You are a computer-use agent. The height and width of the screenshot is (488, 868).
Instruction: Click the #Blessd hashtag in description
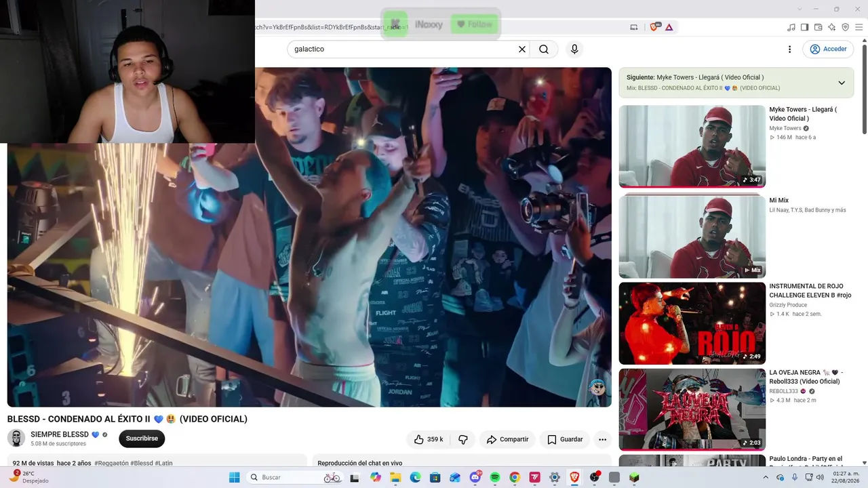141,464
